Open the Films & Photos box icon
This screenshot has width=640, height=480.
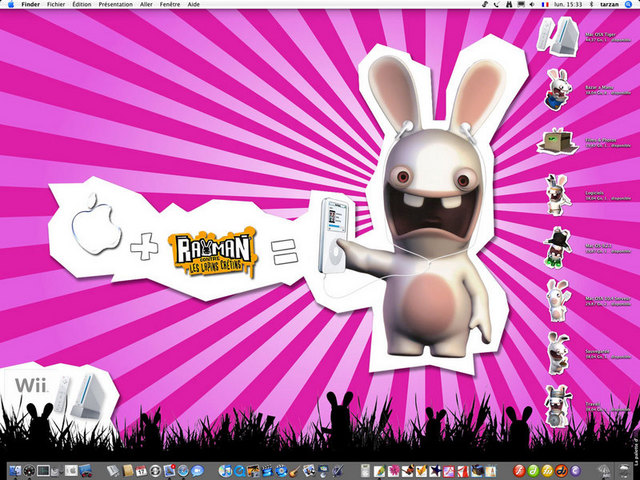tap(558, 142)
